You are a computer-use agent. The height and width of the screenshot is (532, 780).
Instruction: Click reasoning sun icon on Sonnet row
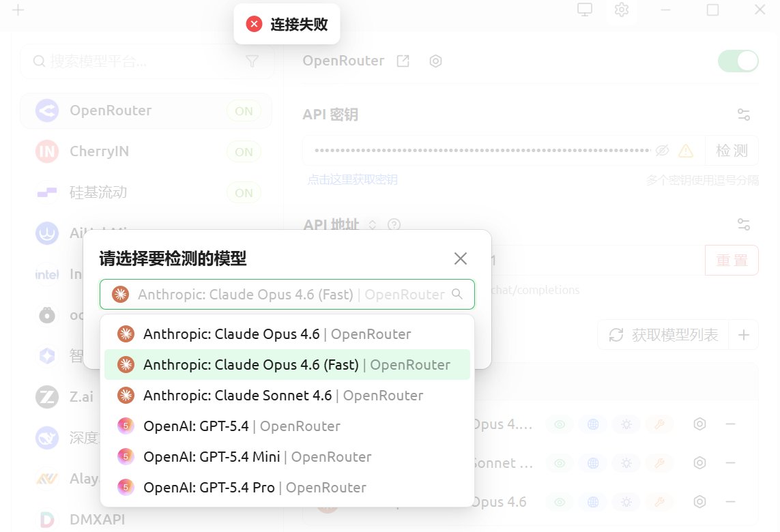[626, 463]
